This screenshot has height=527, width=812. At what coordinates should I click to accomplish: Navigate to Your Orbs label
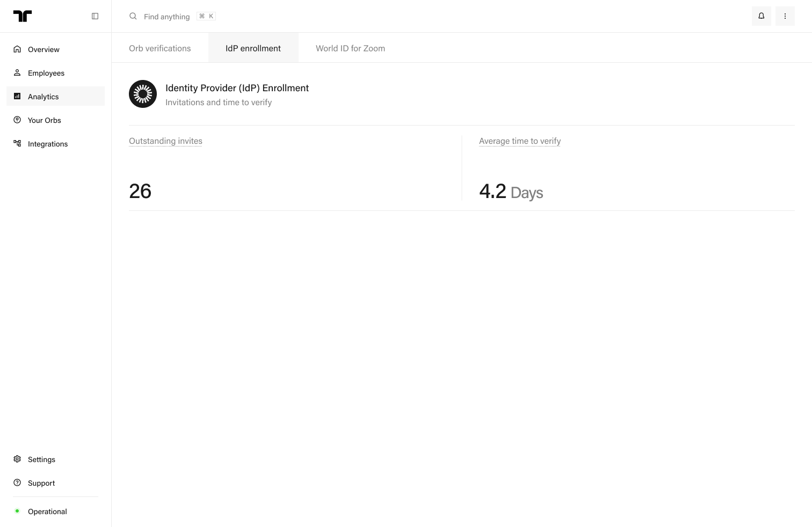click(x=45, y=120)
